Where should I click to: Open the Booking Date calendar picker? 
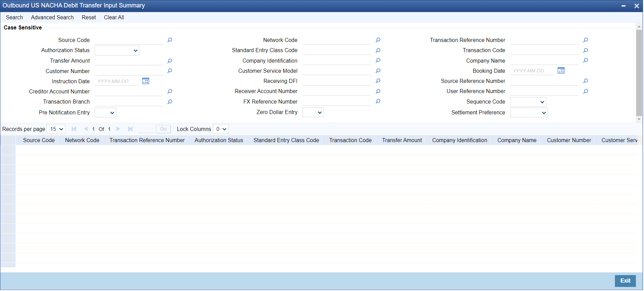click(x=561, y=71)
